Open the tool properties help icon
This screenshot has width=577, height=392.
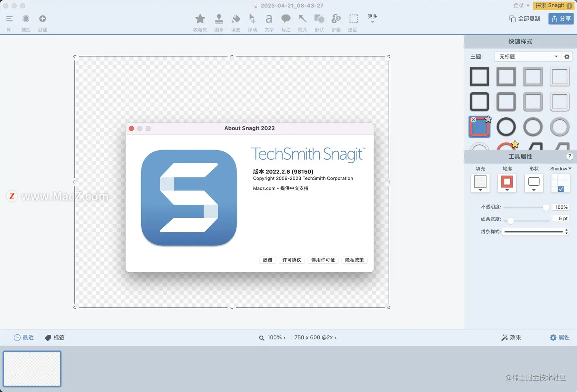point(569,156)
